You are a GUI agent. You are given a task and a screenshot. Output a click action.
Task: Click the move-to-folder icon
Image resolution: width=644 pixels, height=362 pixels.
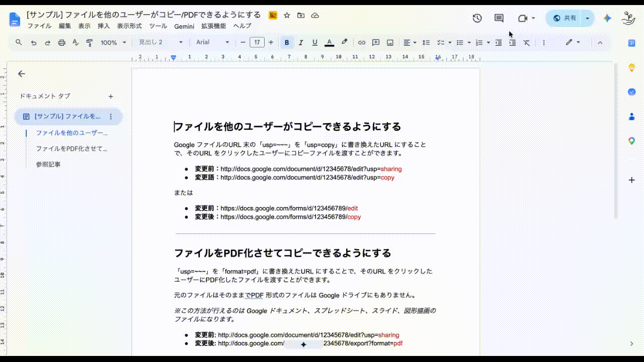(x=301, y=16)
